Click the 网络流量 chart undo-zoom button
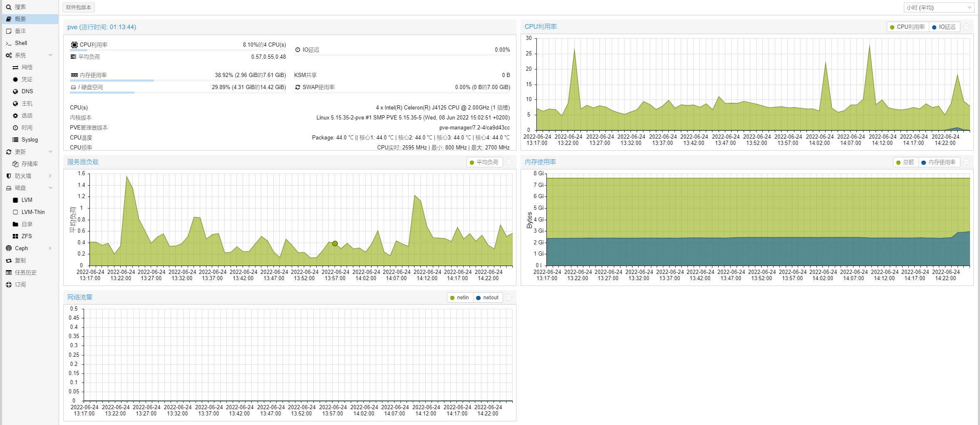This screenshot has height=425, width=980. [509, 298]
